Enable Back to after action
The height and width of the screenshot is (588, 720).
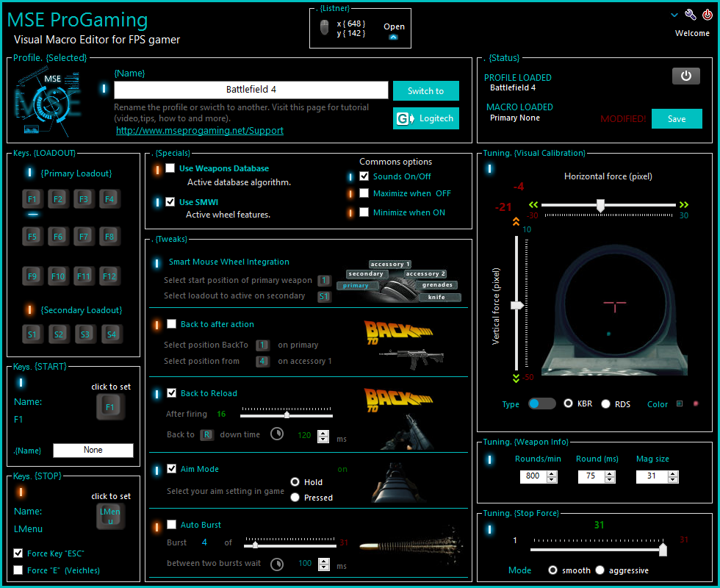click(x=172, y=324)
